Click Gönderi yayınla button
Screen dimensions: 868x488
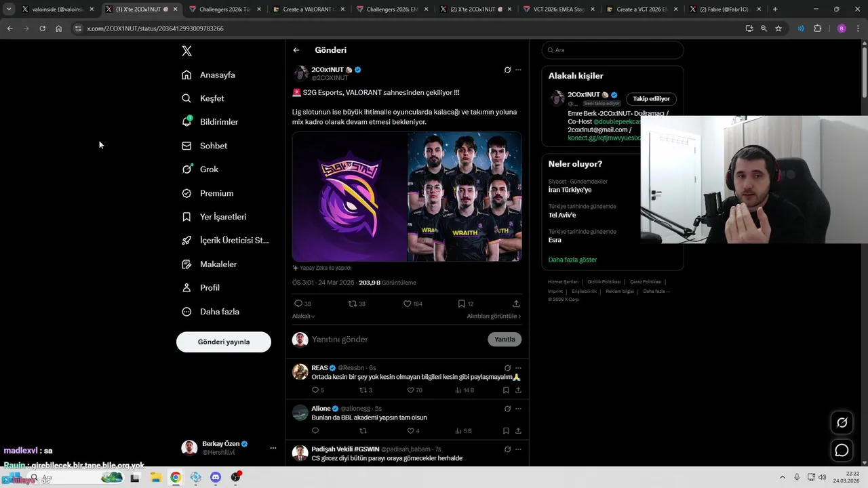coord(224,342)
